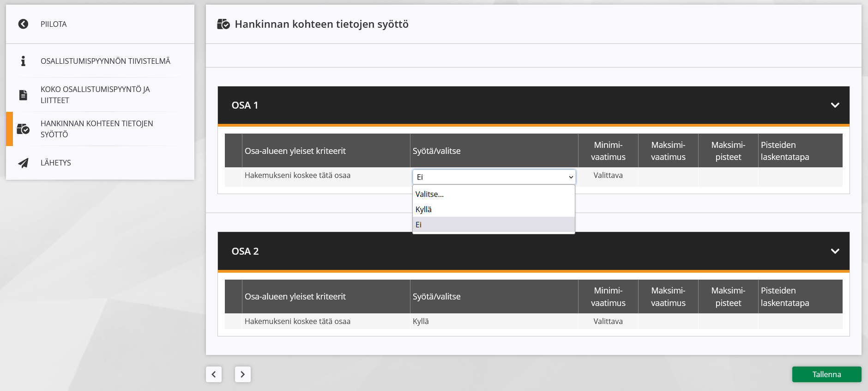This screenshot has width=868, height=391.
Task: Collapse the OSA 2 section chevron
Action: pos(835,251)
